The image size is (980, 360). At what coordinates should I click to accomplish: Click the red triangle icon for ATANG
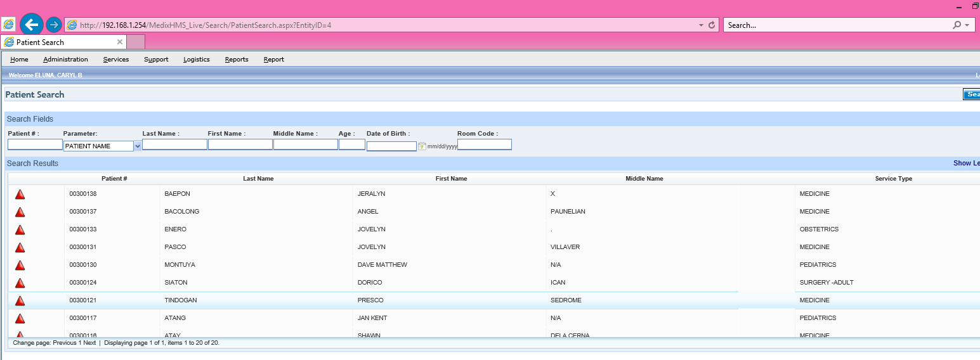point(20,318)
